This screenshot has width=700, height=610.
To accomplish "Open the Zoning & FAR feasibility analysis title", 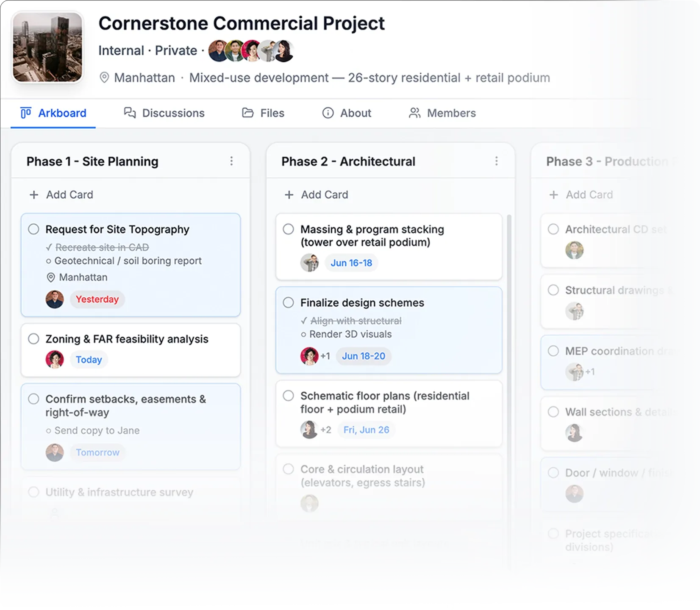I will [x=127, y=339].
